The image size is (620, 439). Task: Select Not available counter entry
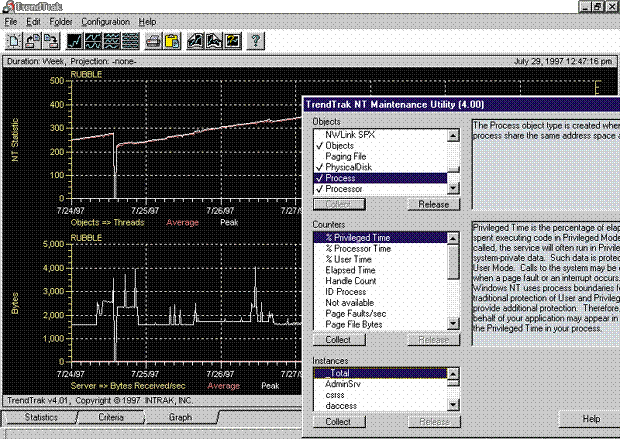pyautogui.click(x=380, y=303)
